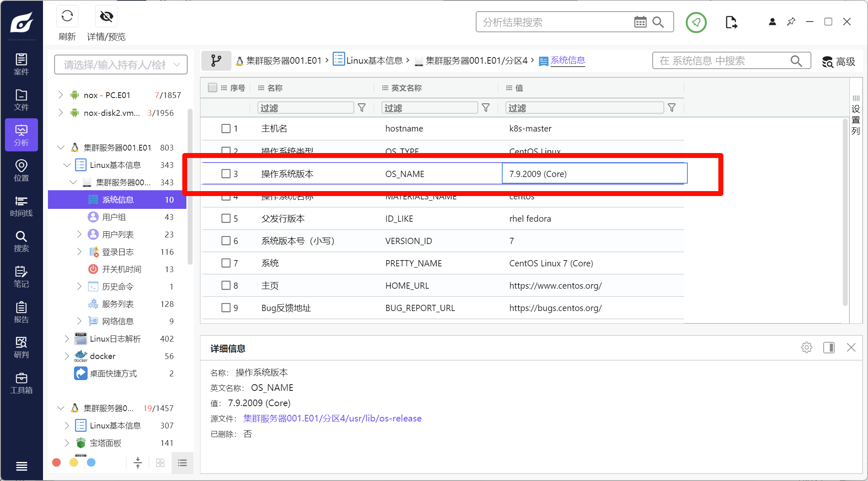This screenshot has width=868, height=481.
Task: Open the 设置列 column settings
Action: [856, 115]
